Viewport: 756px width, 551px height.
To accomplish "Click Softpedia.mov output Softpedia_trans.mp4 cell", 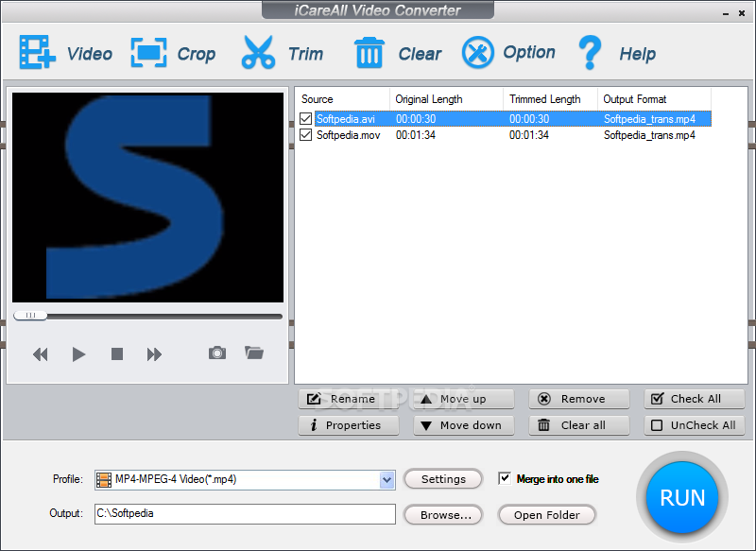I will 649,135.
